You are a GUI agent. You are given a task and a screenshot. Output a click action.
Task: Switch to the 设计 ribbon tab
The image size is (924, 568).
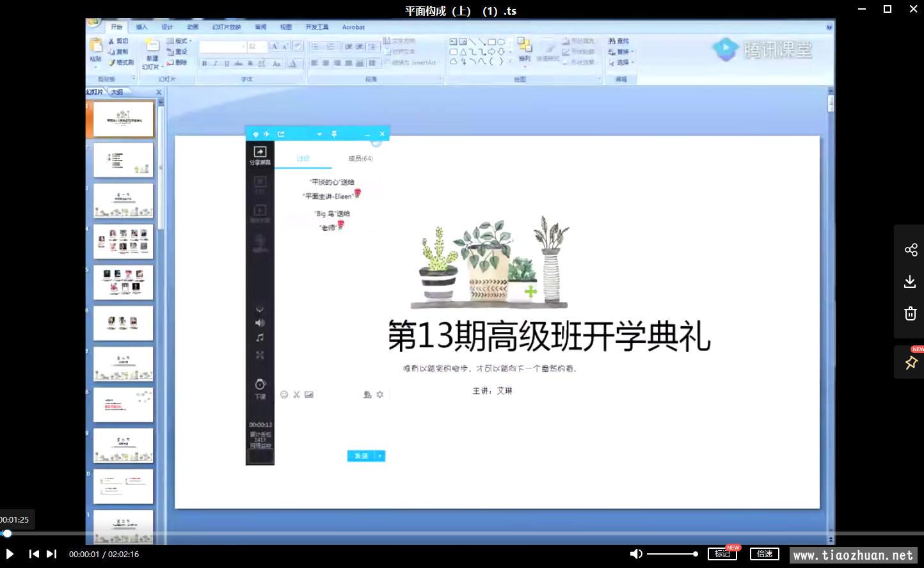click(x=168, y=27)
